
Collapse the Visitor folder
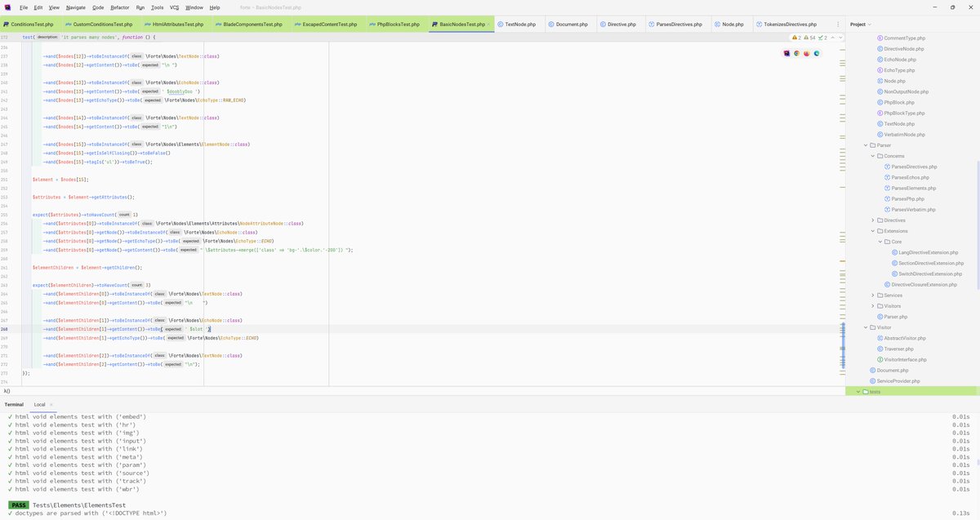point(865,327)
